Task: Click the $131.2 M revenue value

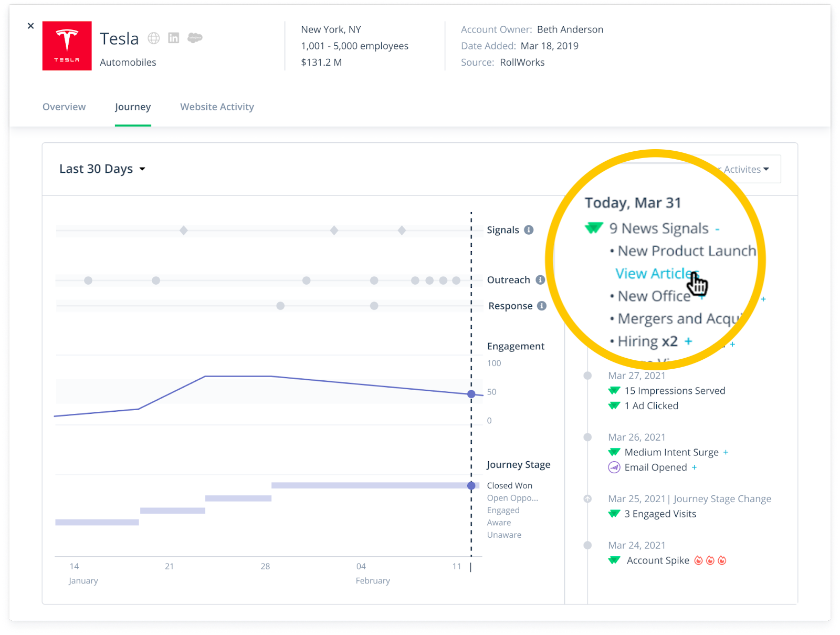Action: coord(321,62)
